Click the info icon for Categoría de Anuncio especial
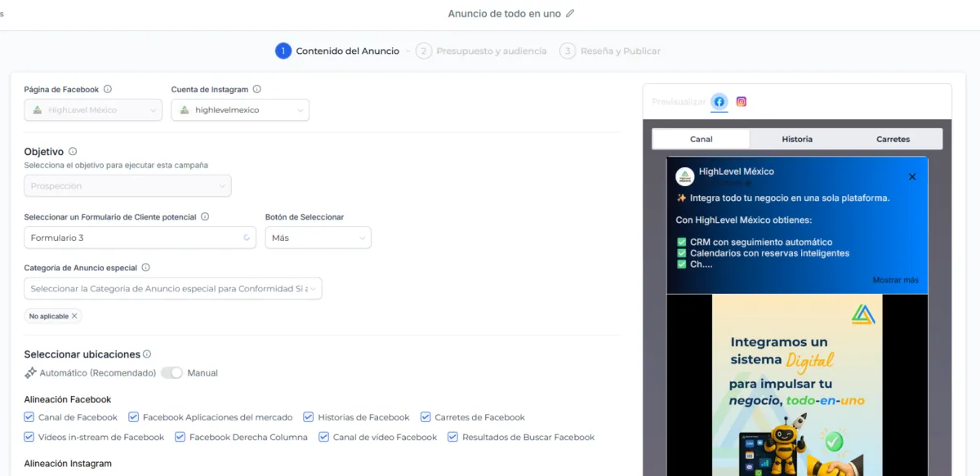980x476 pixels. click(145, 267)
